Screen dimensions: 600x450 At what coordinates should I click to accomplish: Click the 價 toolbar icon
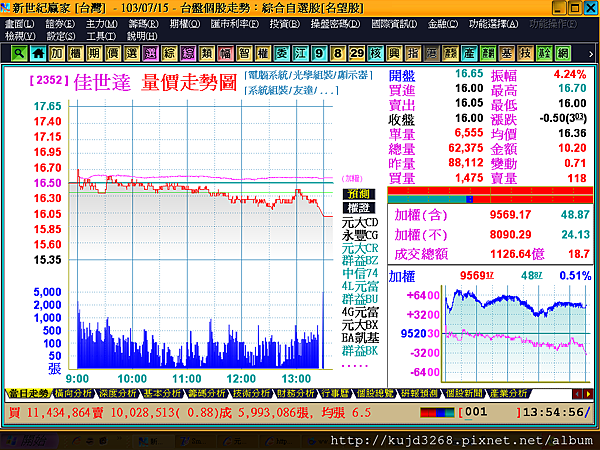tap(112, 53)
